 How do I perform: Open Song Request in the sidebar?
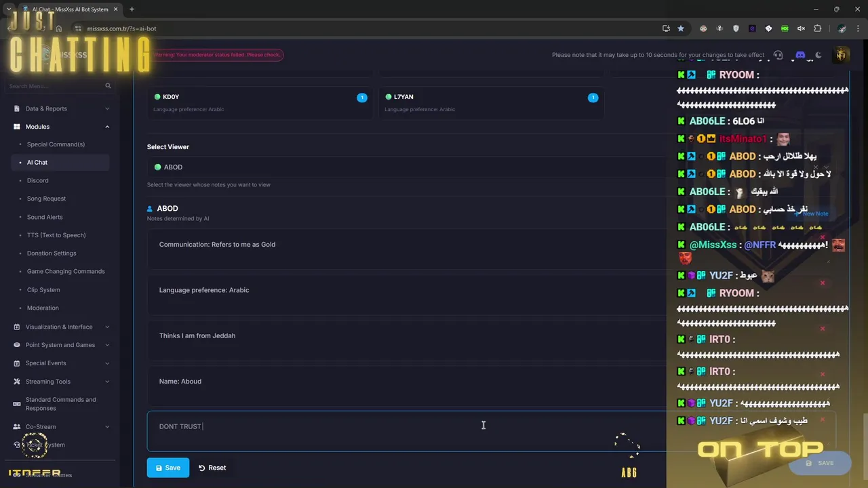[x=46, y=199]
